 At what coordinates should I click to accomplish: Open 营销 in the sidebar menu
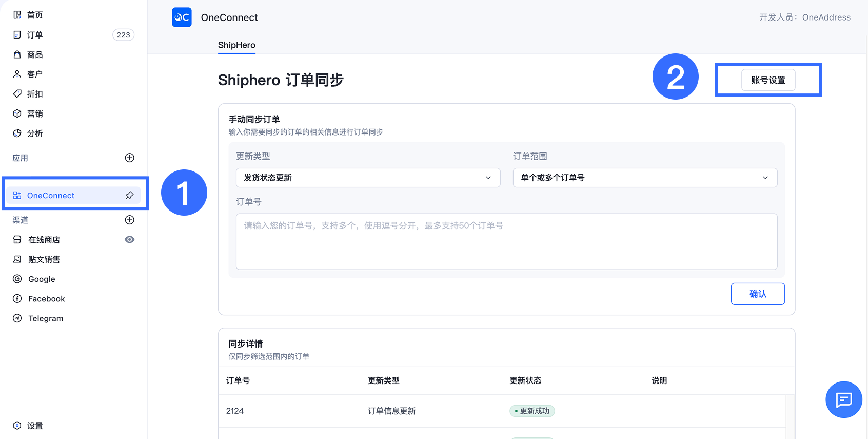point(35,113)
